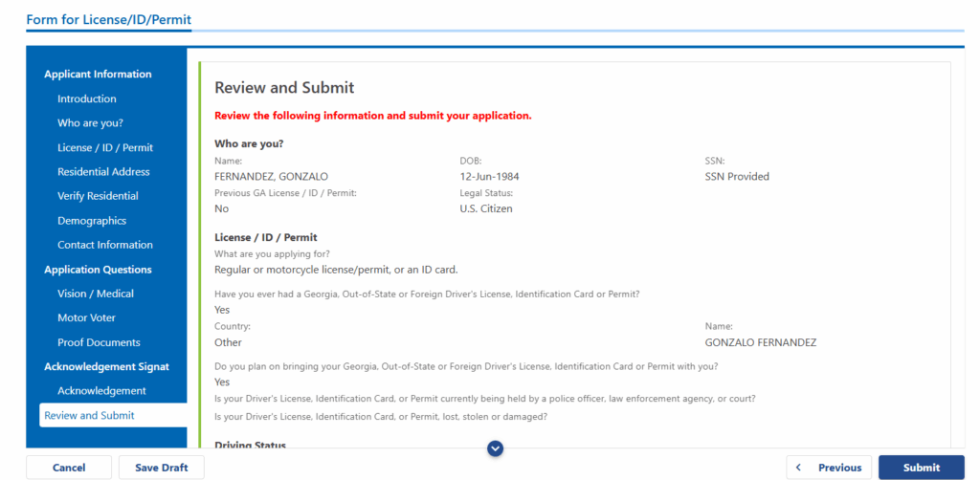Image resolution: width=980 pixels, height=480 pixels.
Task: Open License / ID / Permit section
Action: click(x=105, y=147)
